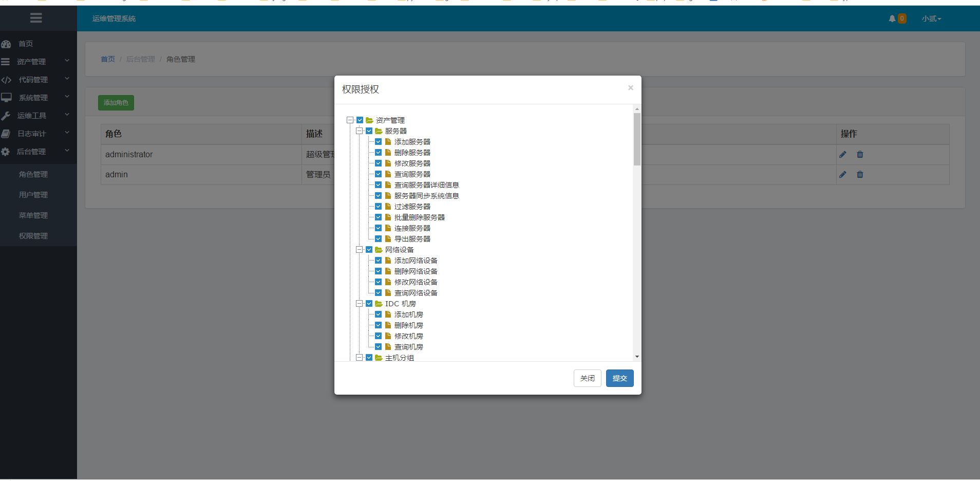Click the gear icon beside 后台管理
980x481 pixels.
point(5,152)
